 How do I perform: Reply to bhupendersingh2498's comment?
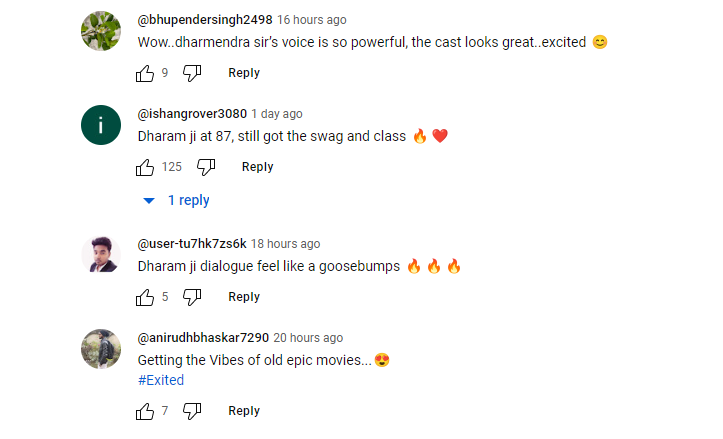pos(244,73)
